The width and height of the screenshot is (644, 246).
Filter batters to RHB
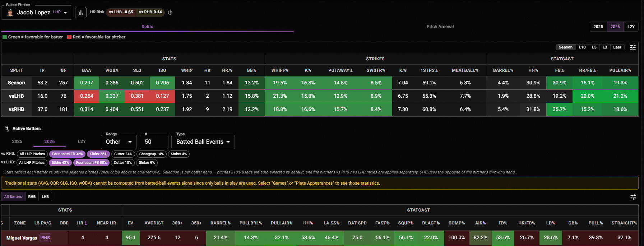pyautogui.click(x=32, y=197)
